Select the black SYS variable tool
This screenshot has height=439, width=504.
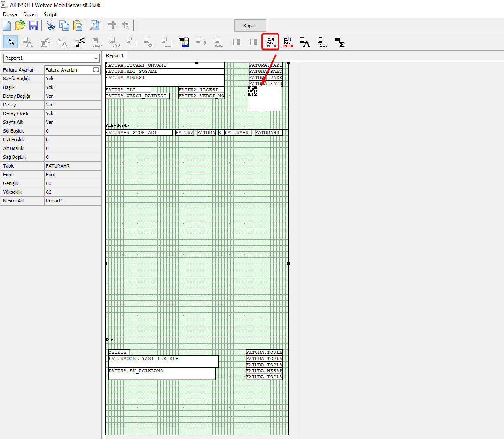coord(322,42)
